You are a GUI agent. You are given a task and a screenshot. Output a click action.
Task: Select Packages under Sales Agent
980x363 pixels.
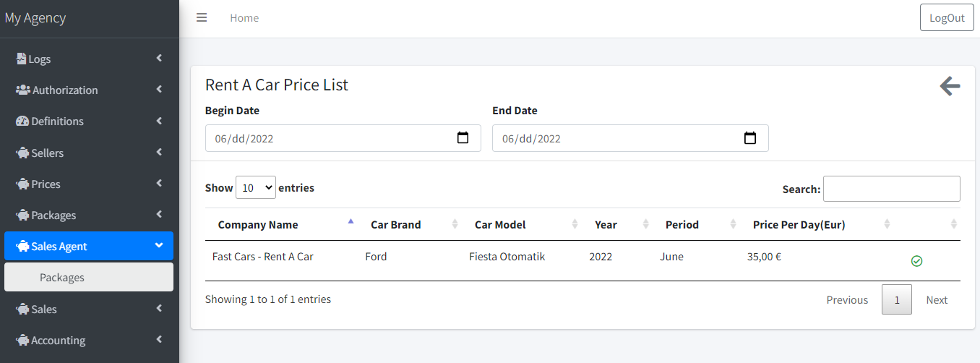[x=62, y=278]
